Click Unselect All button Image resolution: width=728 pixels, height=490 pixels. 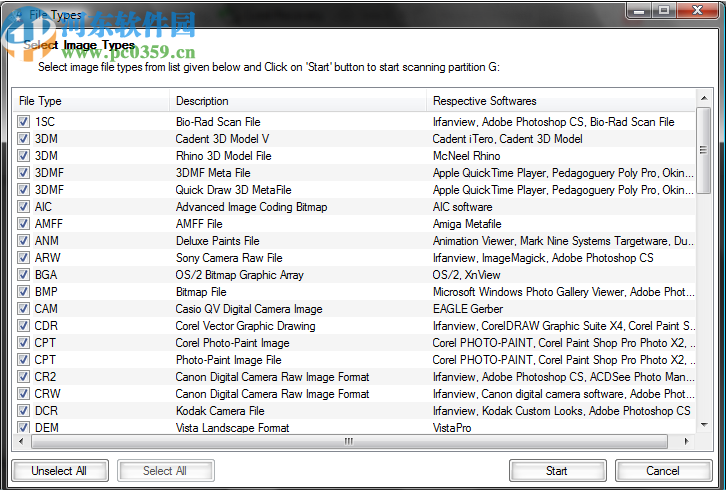point(60,471)
